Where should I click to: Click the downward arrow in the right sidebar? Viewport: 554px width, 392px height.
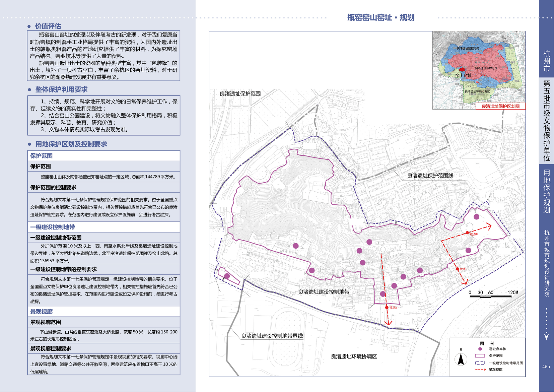pos(546,337)
